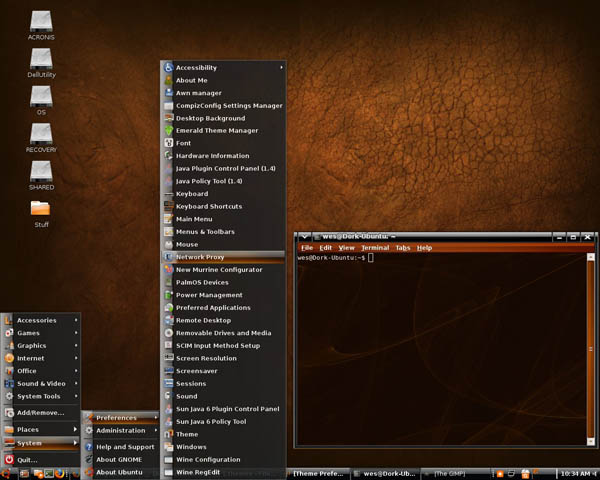Click the terminal scrollbar down arrow
The image size is (600, 480).
(x=591, y=441)
